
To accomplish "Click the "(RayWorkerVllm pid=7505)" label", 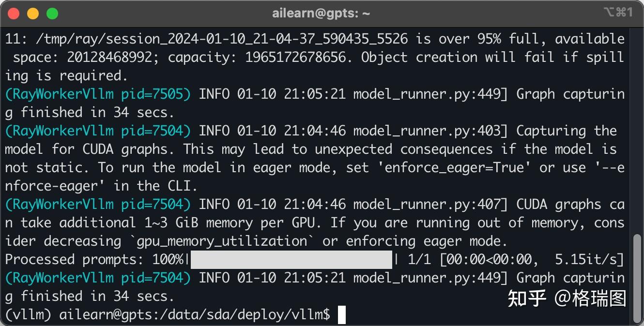I will (x=98, y=94).
